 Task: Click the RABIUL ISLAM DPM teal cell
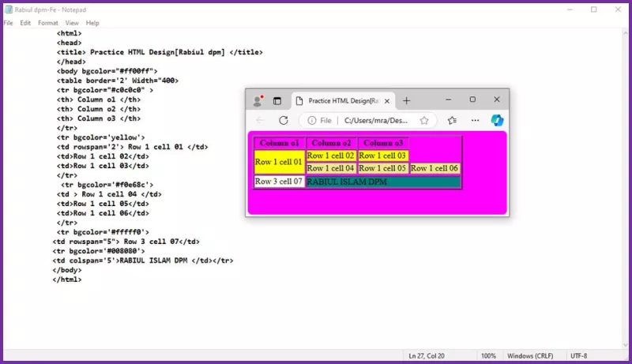[x=383, y=182]
